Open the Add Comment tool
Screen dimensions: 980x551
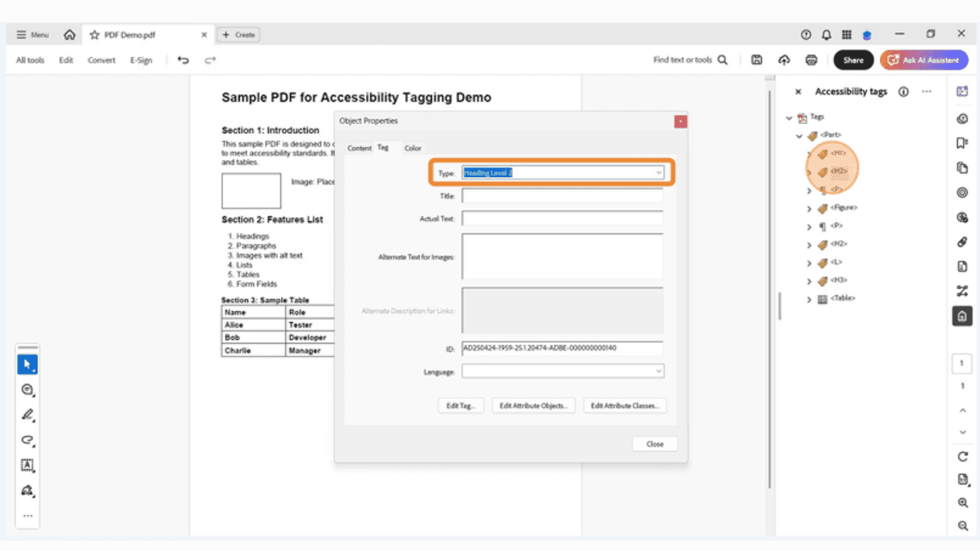pyautogui.click(x=27, y=389)
